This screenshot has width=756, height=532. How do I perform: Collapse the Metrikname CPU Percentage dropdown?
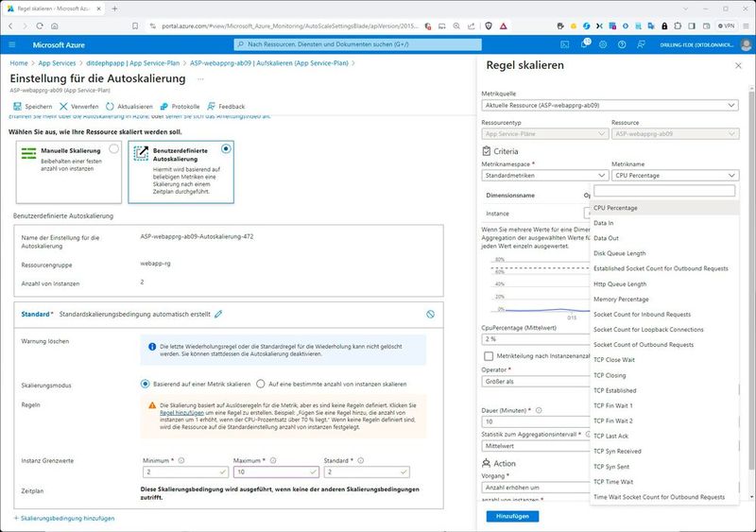click(675, 176)
